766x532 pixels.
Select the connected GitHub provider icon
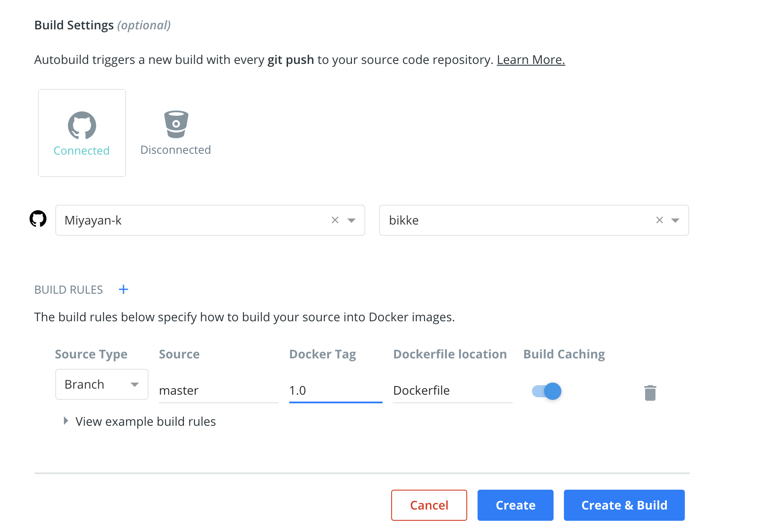point(82,125)
